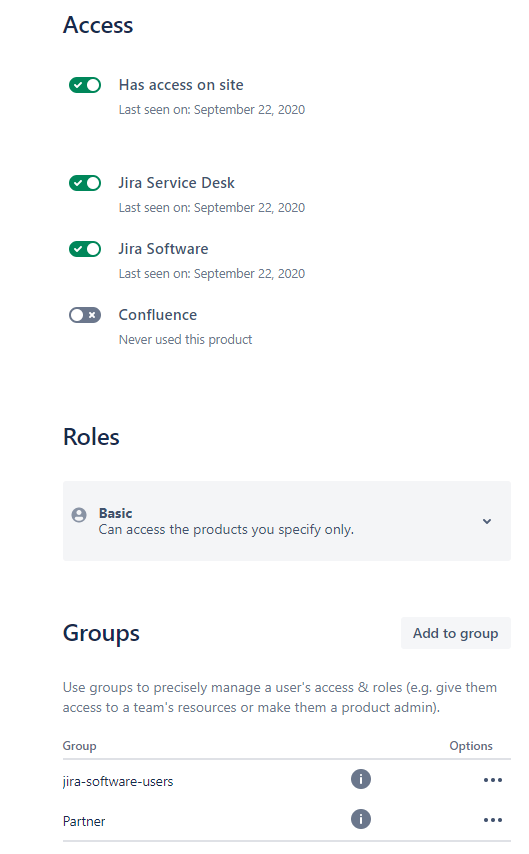
Task: Click the Roles section heading
Action: click(91, 437)
